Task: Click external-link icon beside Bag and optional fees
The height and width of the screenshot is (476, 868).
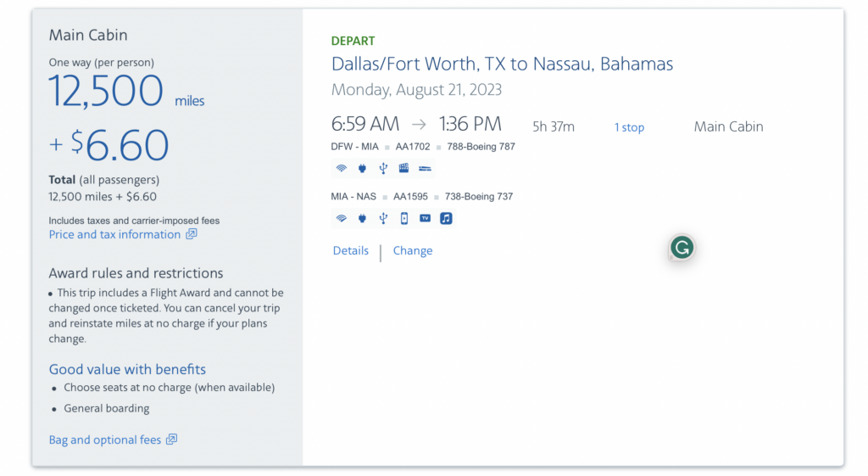Action: [172, 440]
